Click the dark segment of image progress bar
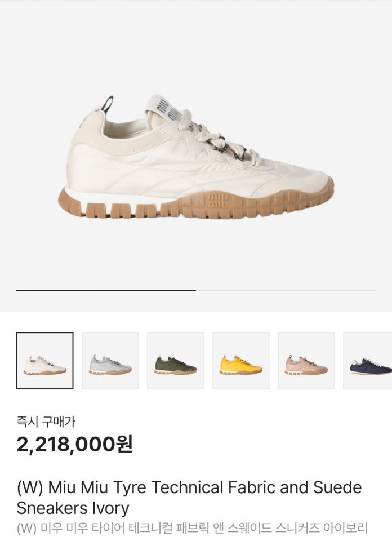The image size is (392, 541). pyautogui.click(x=106, y=291)
